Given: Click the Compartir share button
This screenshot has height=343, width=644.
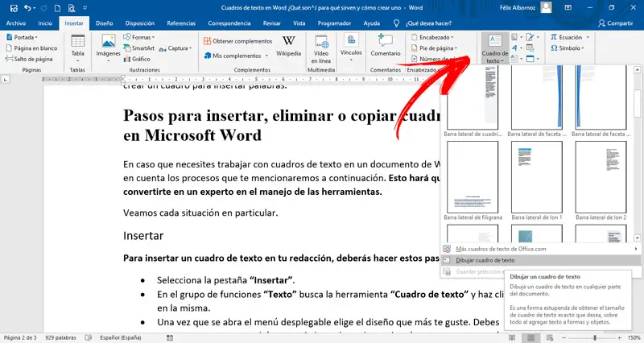Looking at the screenshot, I should [x=615, y=23].
